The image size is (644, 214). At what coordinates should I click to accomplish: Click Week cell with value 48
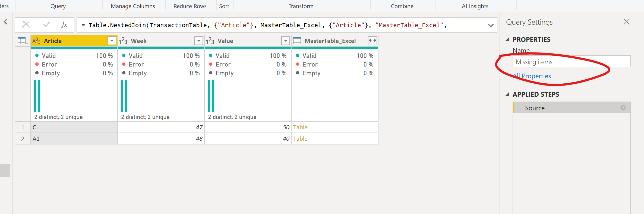(161, 139)
